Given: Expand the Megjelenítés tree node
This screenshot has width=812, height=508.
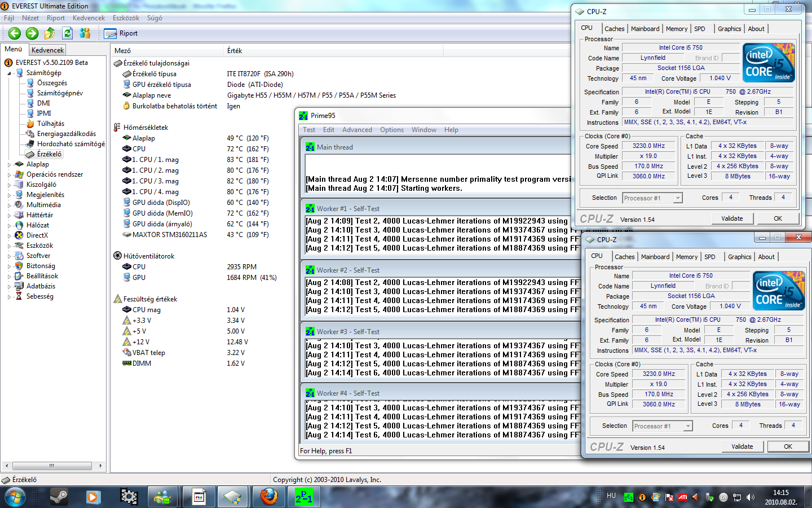Looking at the screenshot, I should (x=10, y=195).
